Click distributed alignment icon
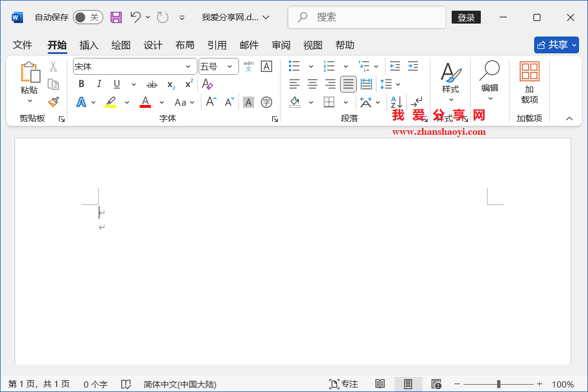 [x=366, y=84]
